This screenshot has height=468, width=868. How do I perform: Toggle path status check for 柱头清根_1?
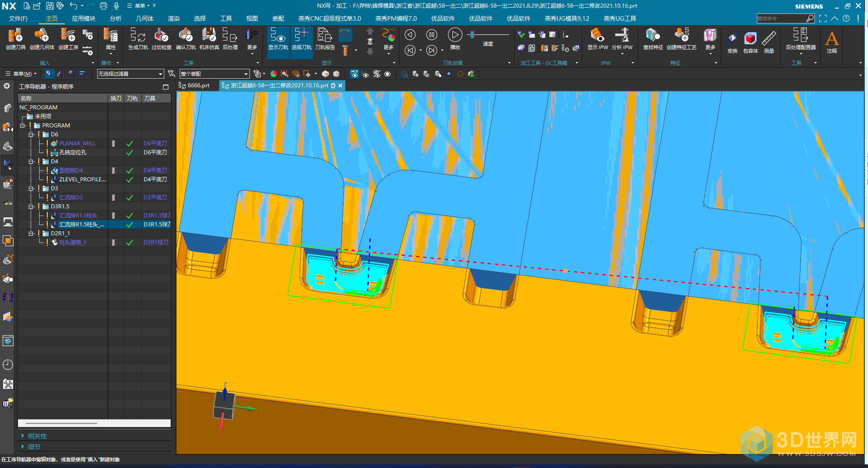coord(129,243)
